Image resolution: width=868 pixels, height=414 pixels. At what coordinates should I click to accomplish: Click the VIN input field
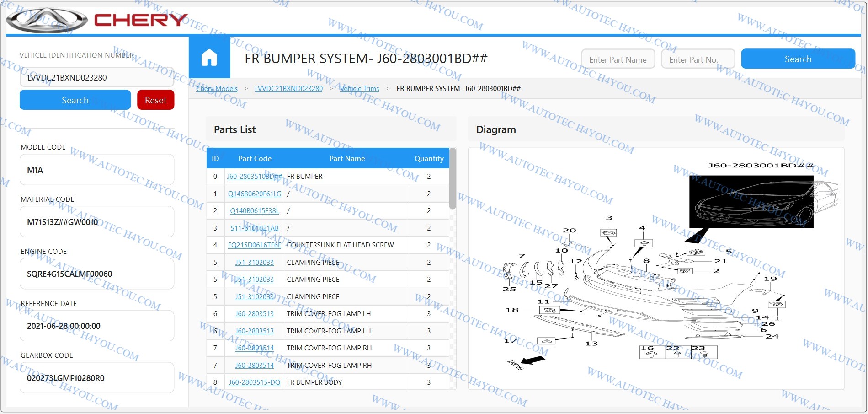click(96, 78)
